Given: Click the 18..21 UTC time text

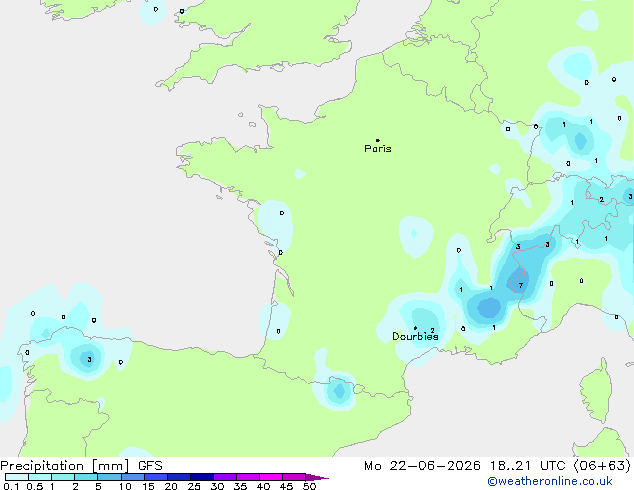Looking at the screenshot, I should 527,466.
